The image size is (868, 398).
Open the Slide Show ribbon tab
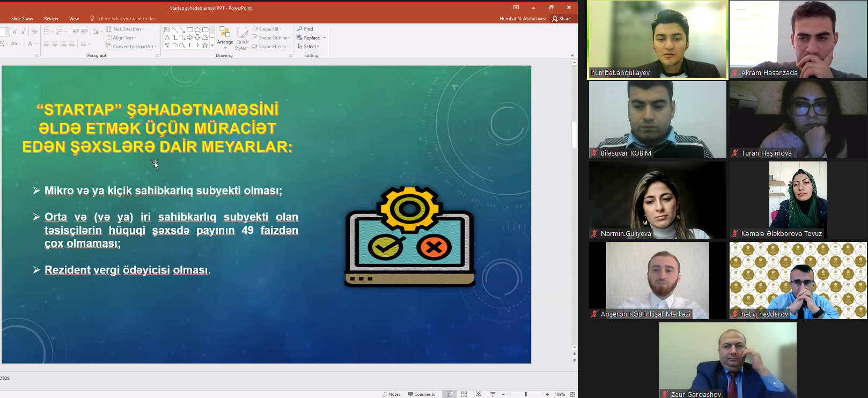22,19
